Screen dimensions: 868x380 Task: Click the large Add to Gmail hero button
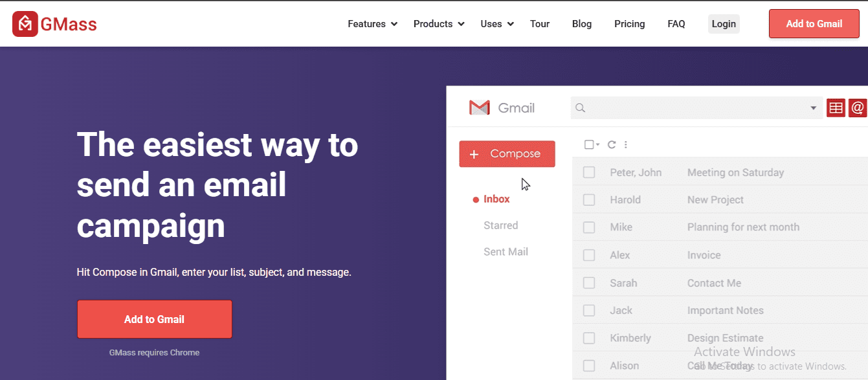(155, 319)
